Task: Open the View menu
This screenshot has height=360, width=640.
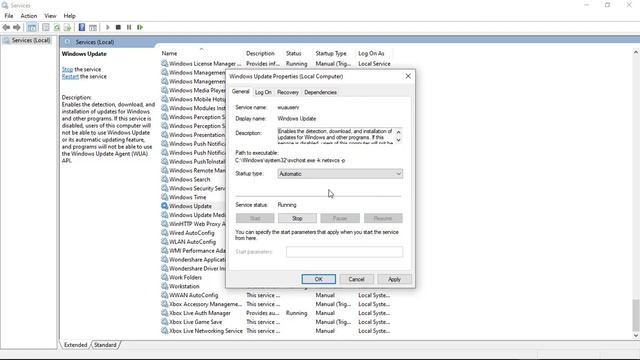Action: [50, 16]
